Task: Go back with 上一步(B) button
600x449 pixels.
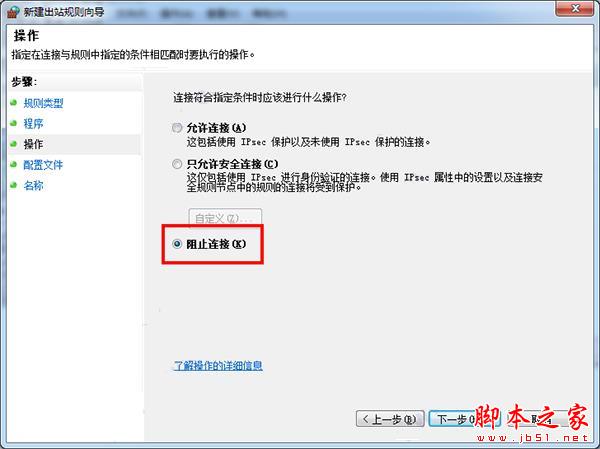Action: pos(390,419)
